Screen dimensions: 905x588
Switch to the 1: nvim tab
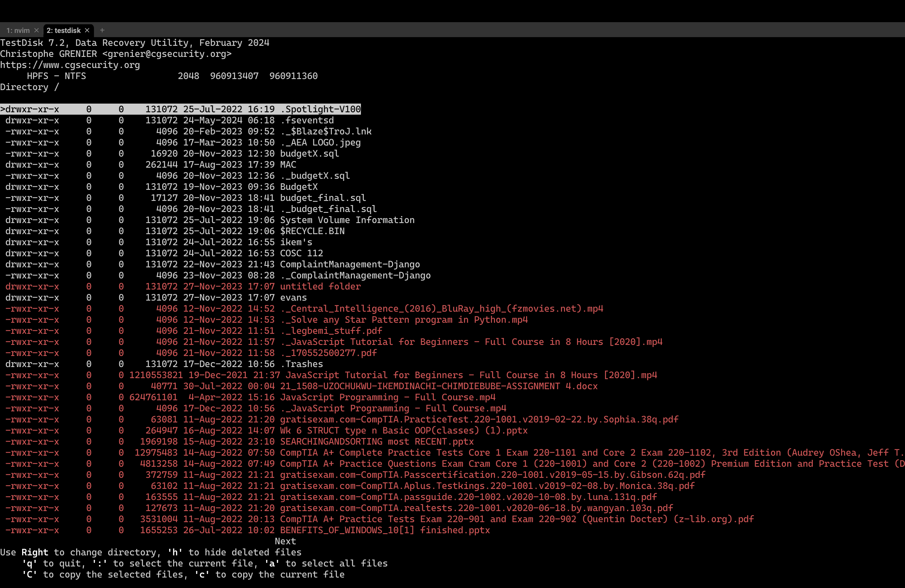click(18, 31)
